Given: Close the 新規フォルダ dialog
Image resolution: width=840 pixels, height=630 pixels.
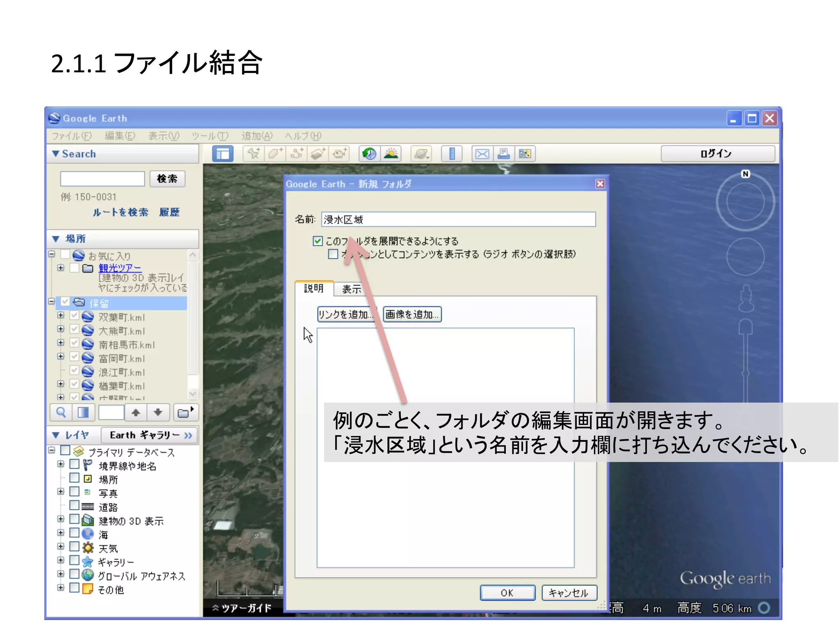Looking at the screenshot, I should [x=600, y=184].
